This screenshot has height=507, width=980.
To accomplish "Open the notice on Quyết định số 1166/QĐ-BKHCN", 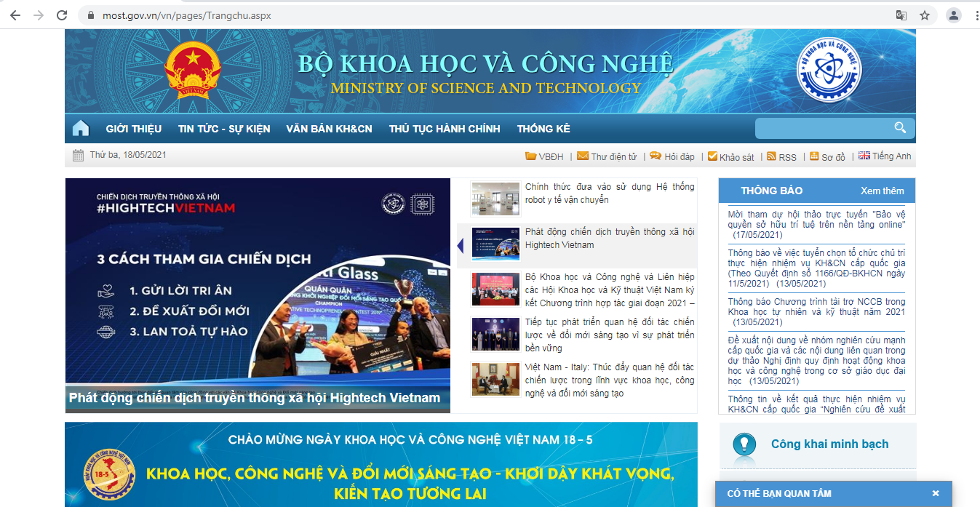I will [x=816, y=268].
